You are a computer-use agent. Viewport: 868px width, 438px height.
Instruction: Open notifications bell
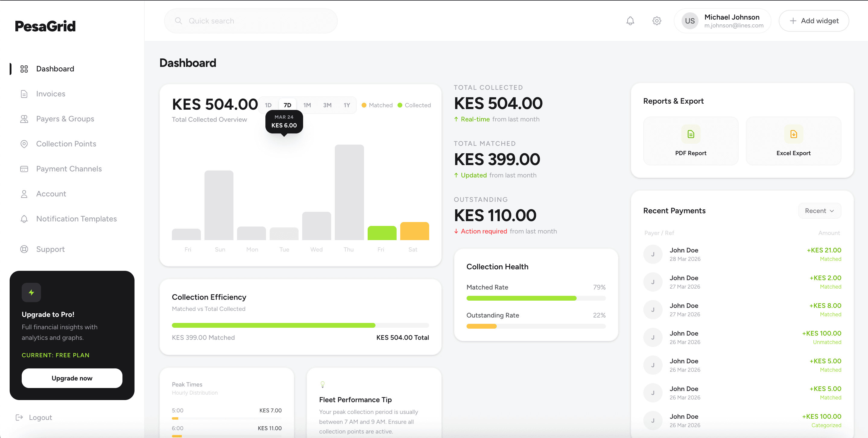630,20
